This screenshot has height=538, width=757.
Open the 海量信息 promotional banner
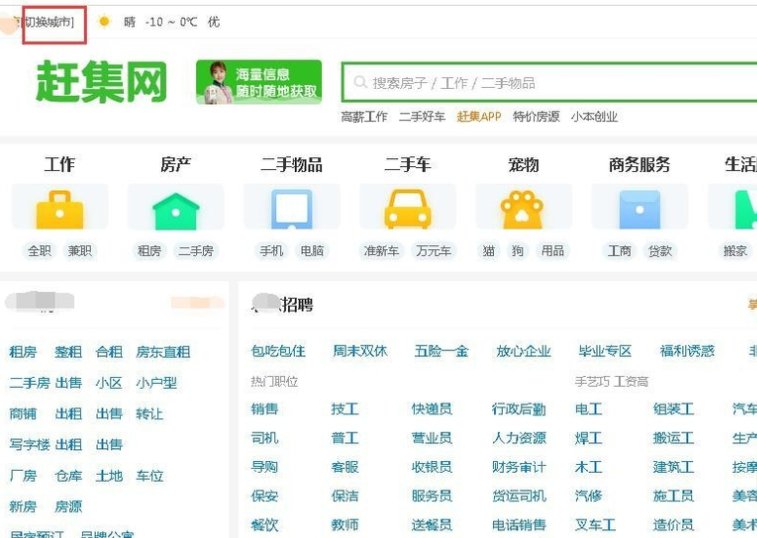[259, 82]
